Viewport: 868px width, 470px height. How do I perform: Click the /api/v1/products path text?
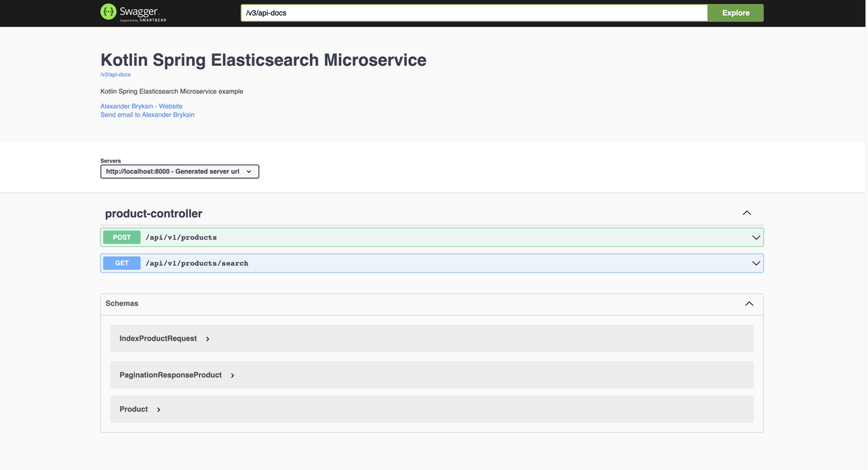pyautogui.click(x=181, y=237)
